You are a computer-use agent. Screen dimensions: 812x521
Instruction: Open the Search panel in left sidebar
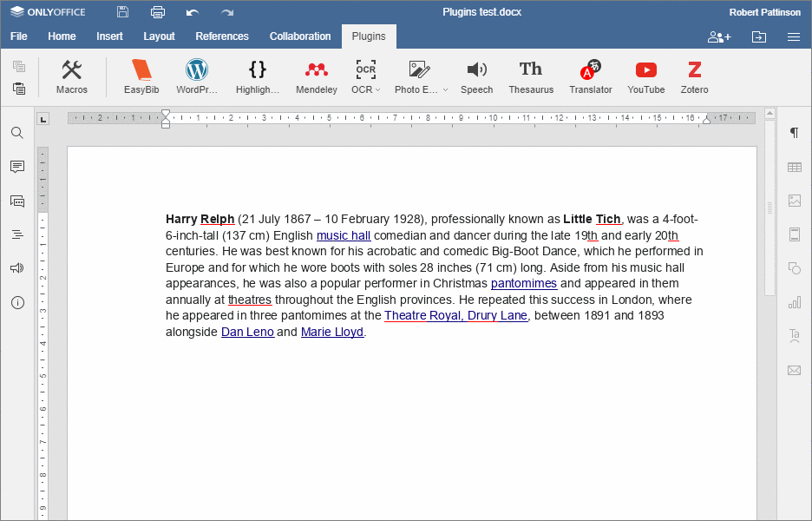(17, 133)
